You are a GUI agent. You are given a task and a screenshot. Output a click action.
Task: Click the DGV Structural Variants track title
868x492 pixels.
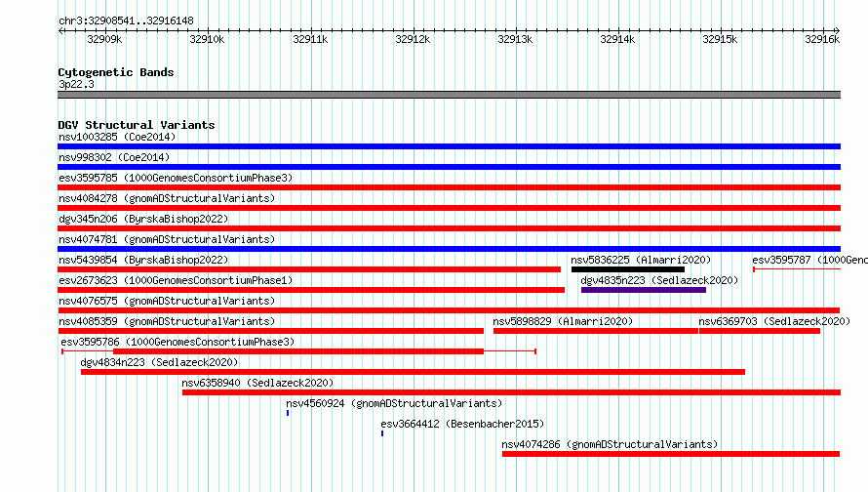coord(137,125)
